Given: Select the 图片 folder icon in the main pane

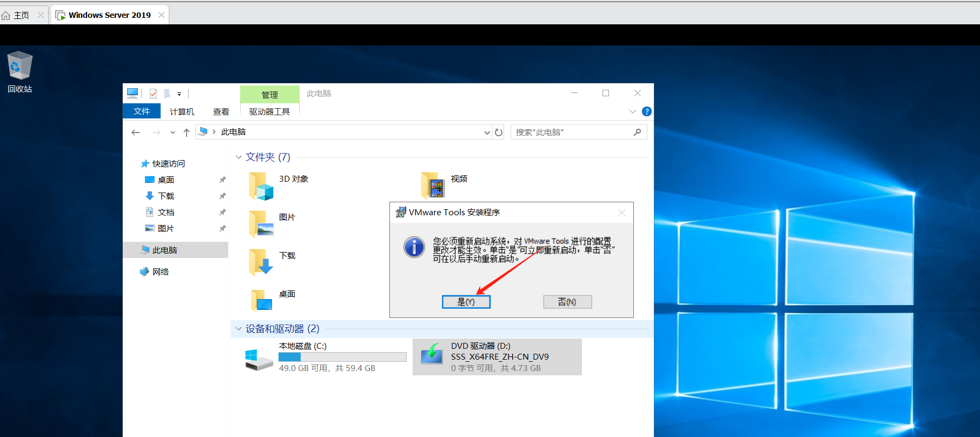Looking at the screenshot, I should click(x=261, y=224).
